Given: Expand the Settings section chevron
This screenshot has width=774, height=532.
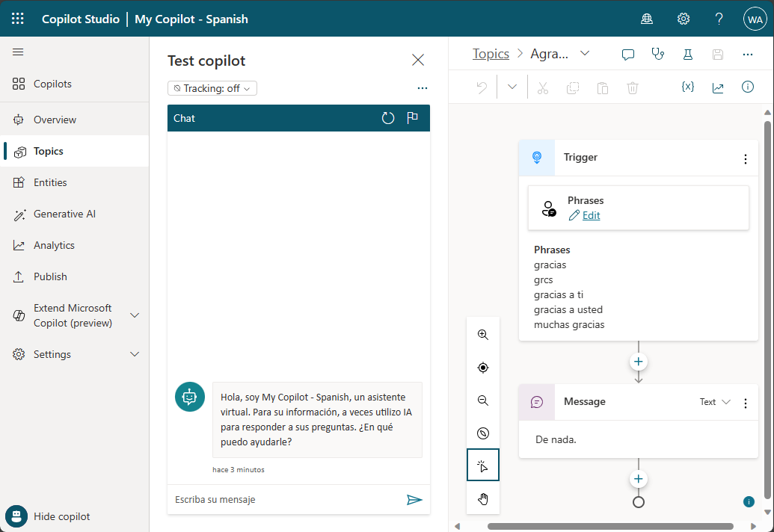Looking at the screenshot, I should pos(135,354).
